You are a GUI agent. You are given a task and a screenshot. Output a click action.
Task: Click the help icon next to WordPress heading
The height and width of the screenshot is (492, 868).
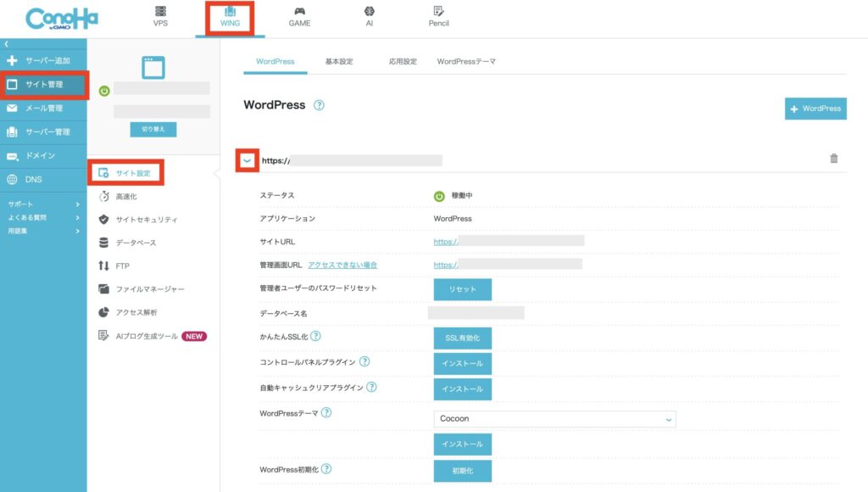pyautogui.click(x=320, y=105)
